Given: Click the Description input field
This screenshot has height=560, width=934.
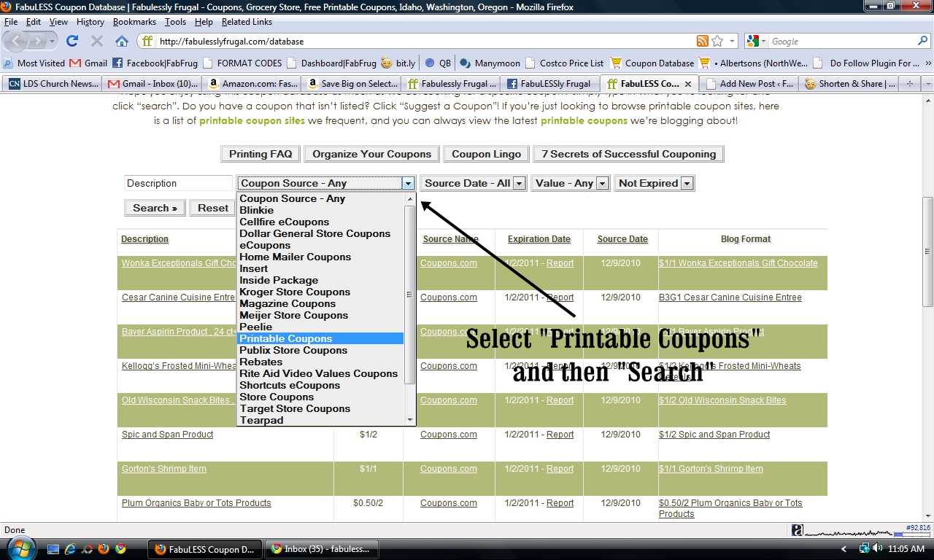Looking at the screenshot, I should 179,184.
